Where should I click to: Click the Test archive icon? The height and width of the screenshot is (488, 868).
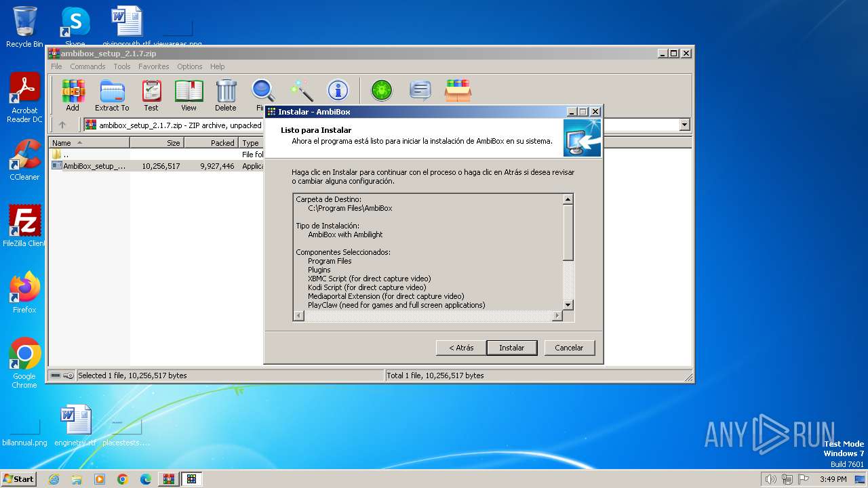coord(151,95)
